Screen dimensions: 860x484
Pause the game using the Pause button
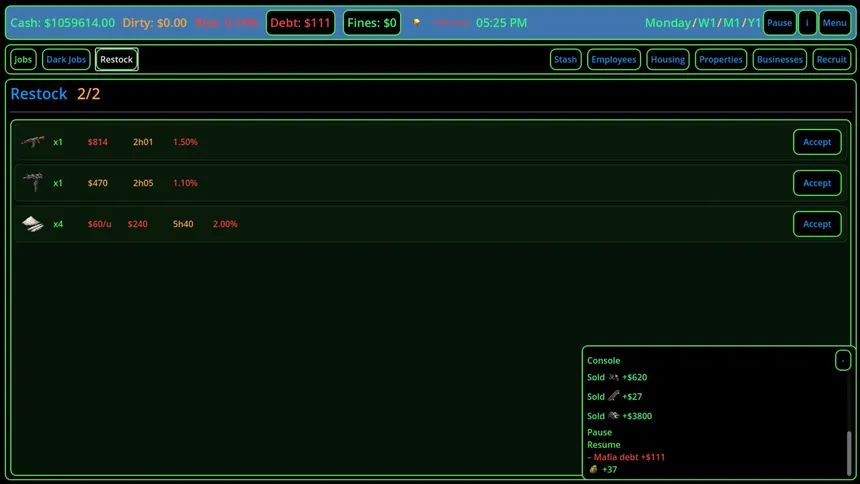779,23
